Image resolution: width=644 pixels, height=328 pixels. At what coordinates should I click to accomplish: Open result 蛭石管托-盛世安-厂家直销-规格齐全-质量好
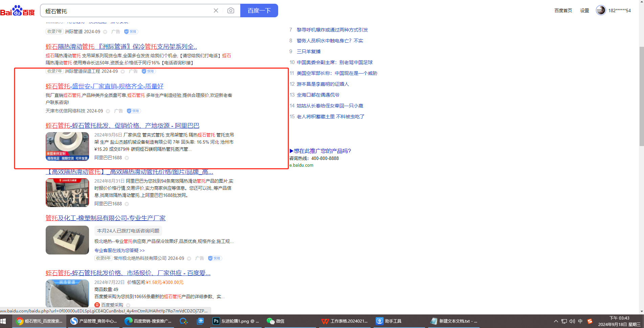pos(105,86)
